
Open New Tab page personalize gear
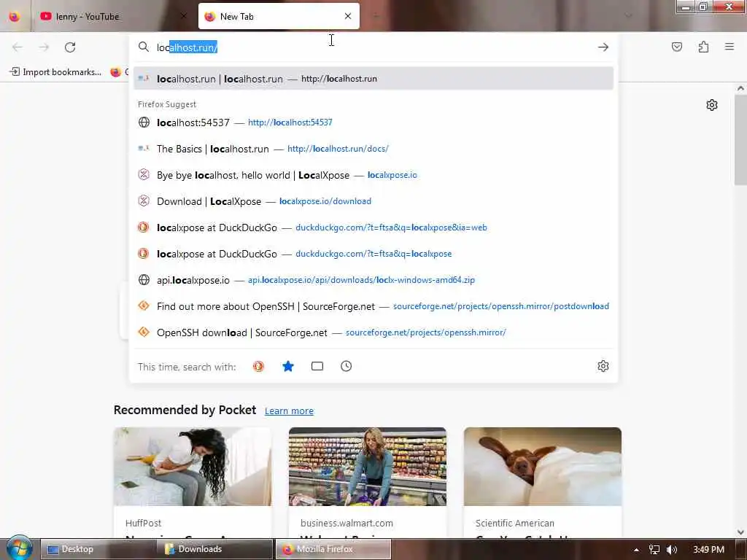712,105
